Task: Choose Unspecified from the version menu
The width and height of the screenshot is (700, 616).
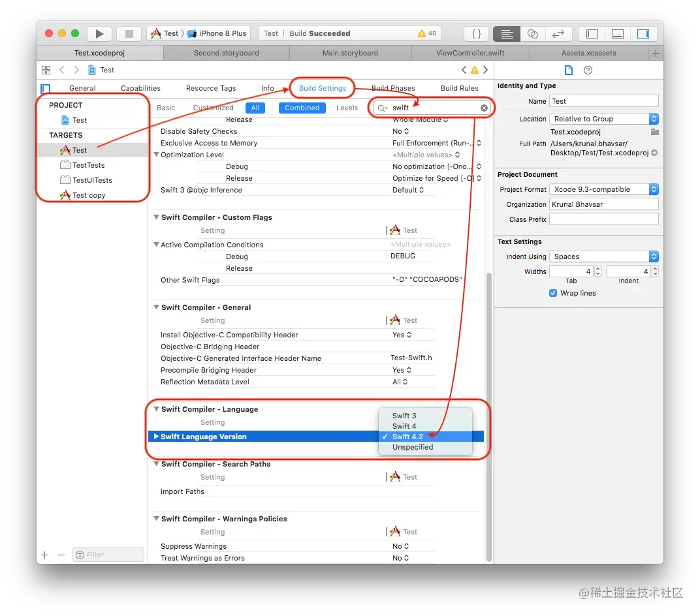Action: coord(425,448)
